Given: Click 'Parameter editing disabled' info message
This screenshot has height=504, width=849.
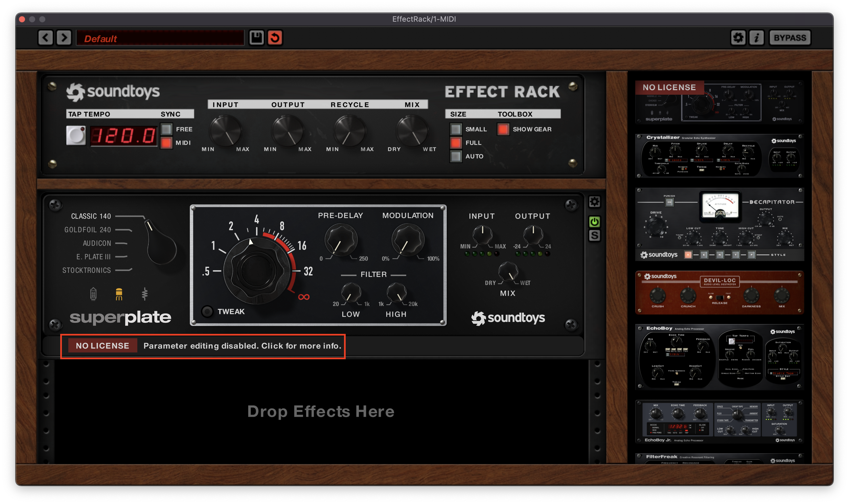Looking at the screenshot, I should pos(242,346).
